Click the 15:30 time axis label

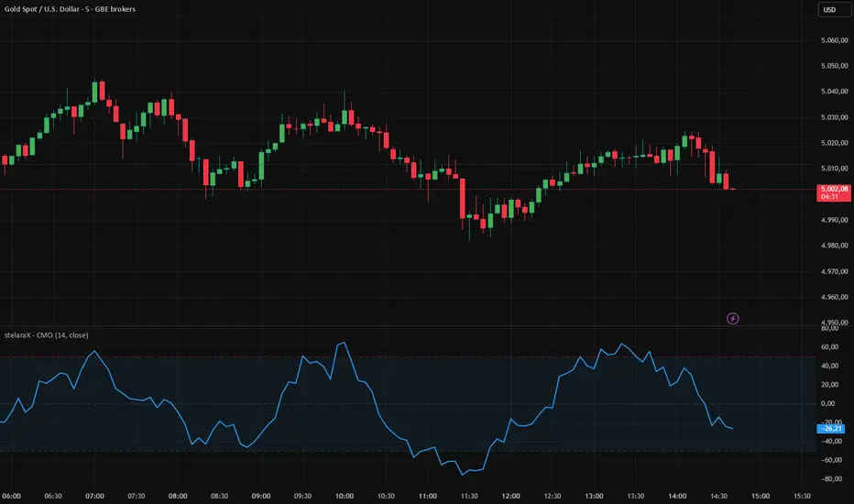click(x=803, y=496)
